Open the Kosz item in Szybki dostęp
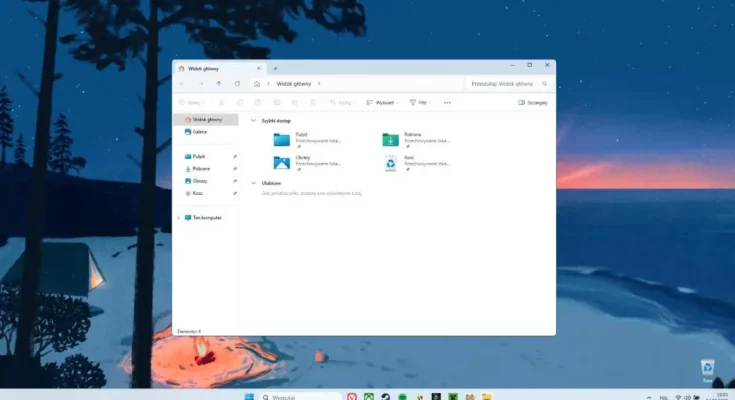Viewport: 735px width, 400px height. point(416,163)
